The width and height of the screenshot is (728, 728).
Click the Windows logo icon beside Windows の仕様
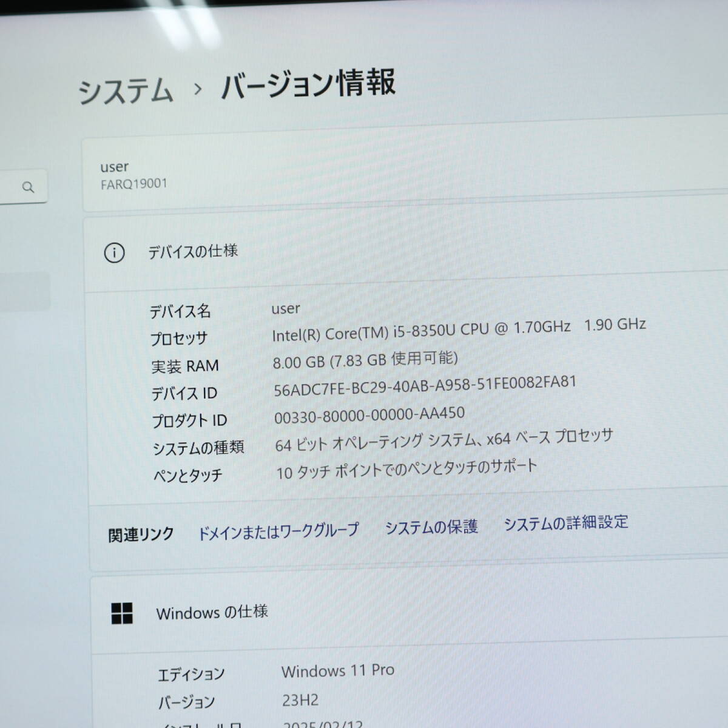(x=122, y=613)
